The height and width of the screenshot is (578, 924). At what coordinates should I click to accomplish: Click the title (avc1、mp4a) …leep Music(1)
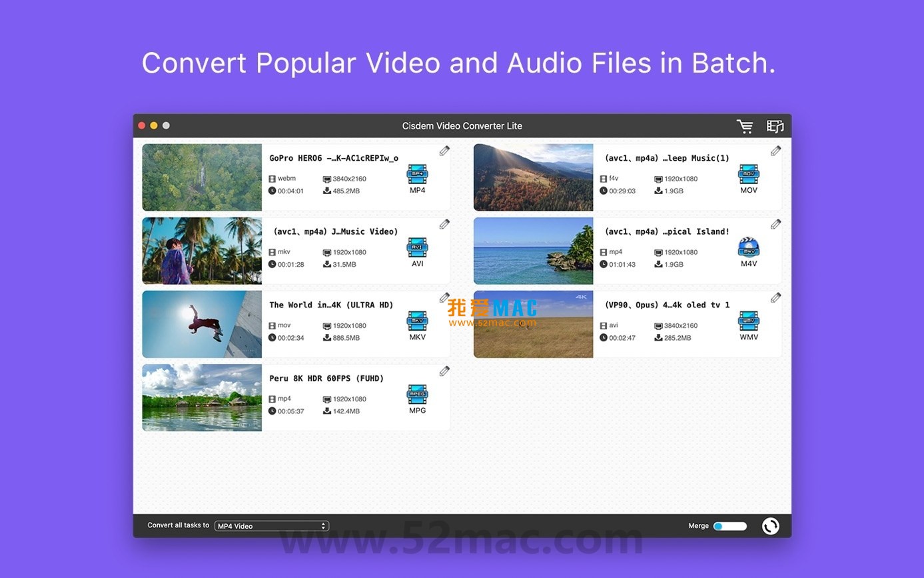(x=667, y=158)
